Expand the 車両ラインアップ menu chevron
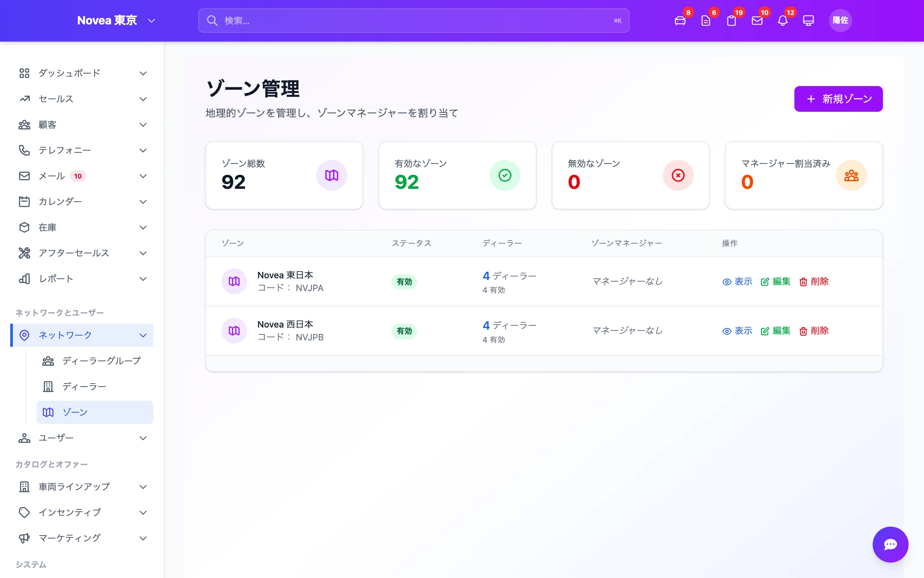Screen dimensions: 924x578 [x=143, y=487]
